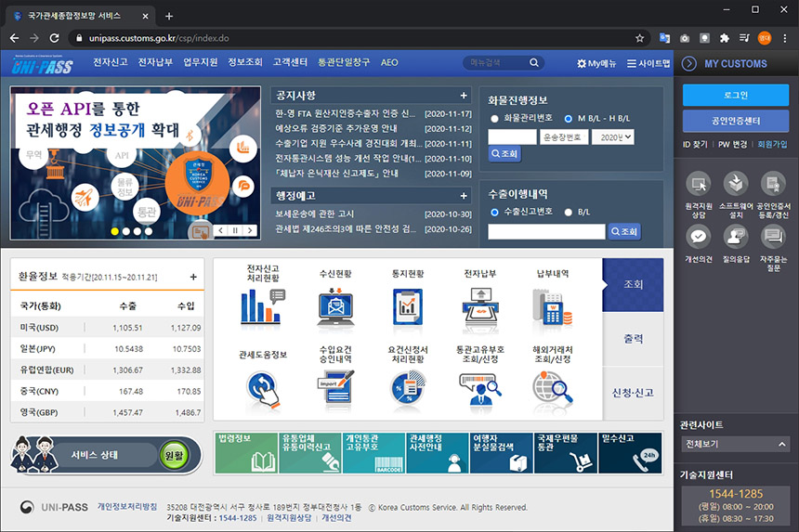This screenshot has width=799, height=532.
Task: Open Google Translate icon in address bar
Action: click(x=664, y=38)
